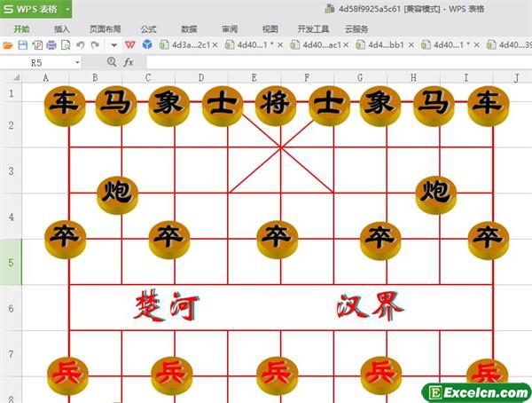The height and width of the screenshot is (403, 532).
Task: Select column header I
Action: pos(466,78)
